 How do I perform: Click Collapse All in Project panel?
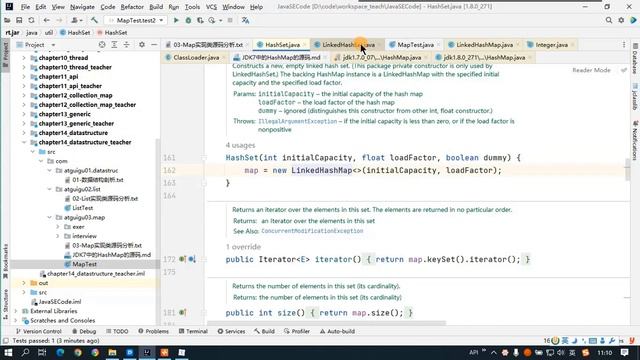tap(127, 44)
